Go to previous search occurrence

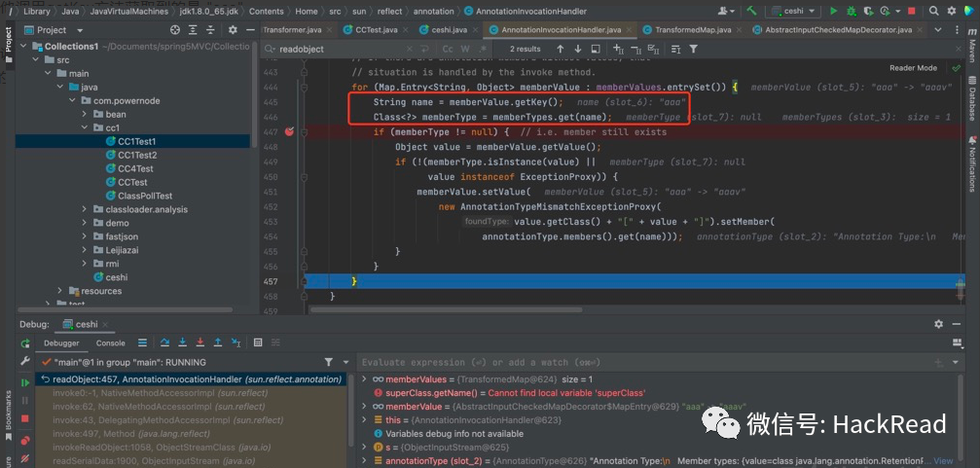pyautogui.click(x=560, y=49)
